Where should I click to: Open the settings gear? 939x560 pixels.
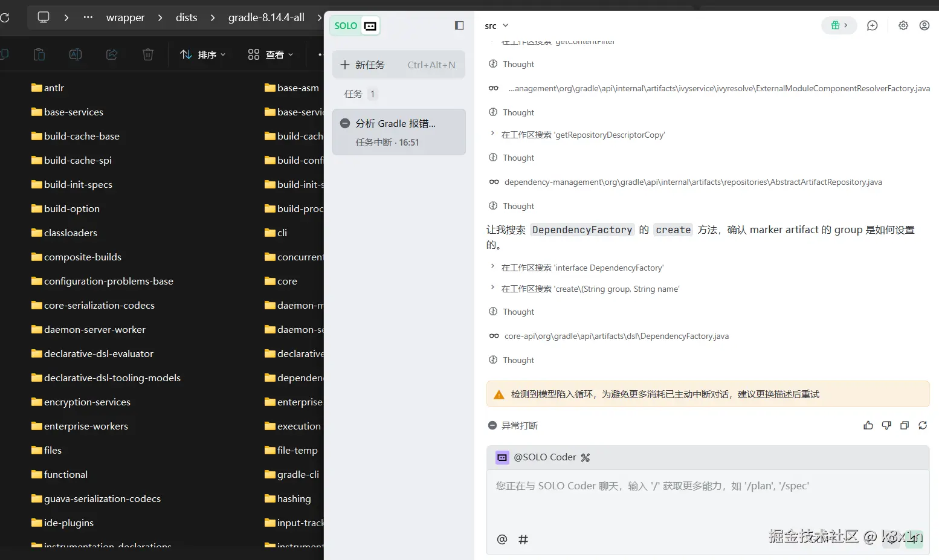[x=903, y=25]
